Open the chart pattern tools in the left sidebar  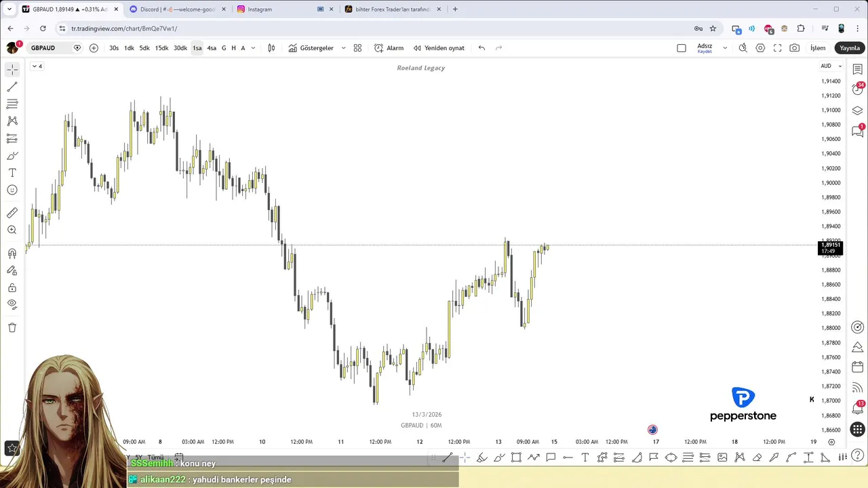[x=12, y=121]
